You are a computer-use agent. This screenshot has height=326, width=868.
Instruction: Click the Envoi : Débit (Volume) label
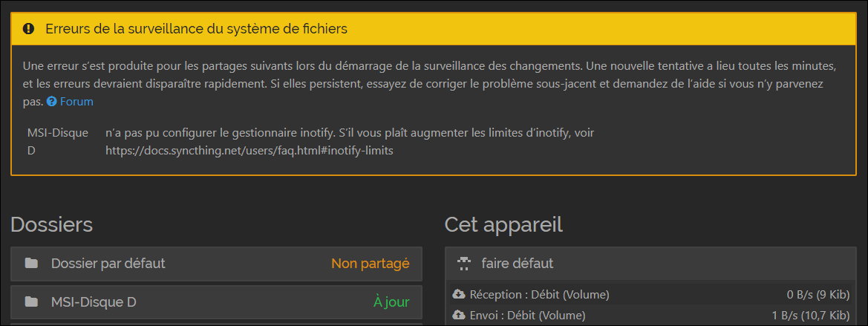pos(527,316)
